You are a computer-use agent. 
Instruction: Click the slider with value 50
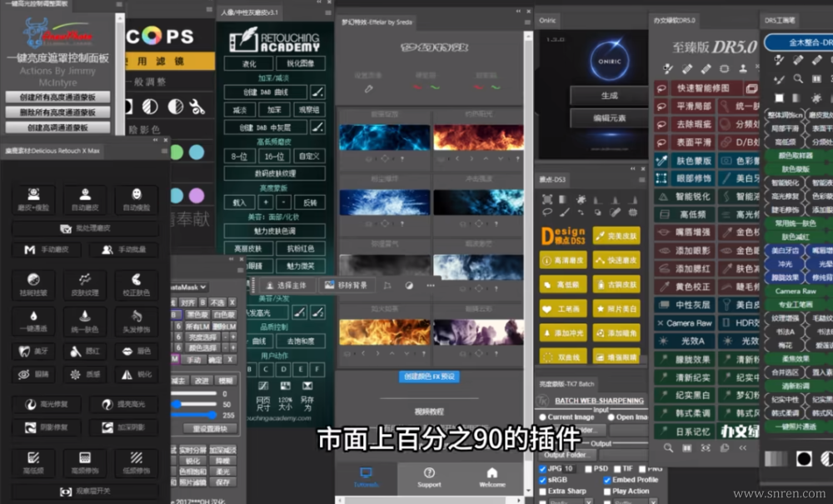194,404
